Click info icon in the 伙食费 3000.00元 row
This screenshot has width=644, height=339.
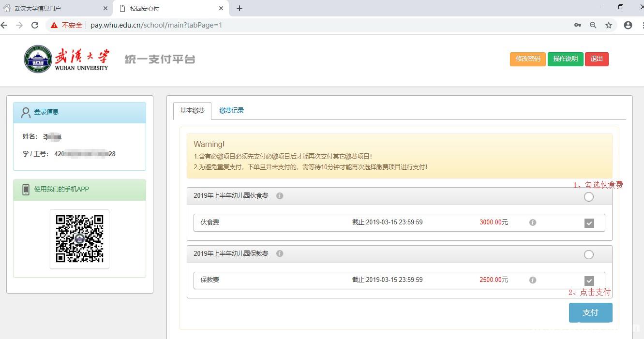point(533,222)
